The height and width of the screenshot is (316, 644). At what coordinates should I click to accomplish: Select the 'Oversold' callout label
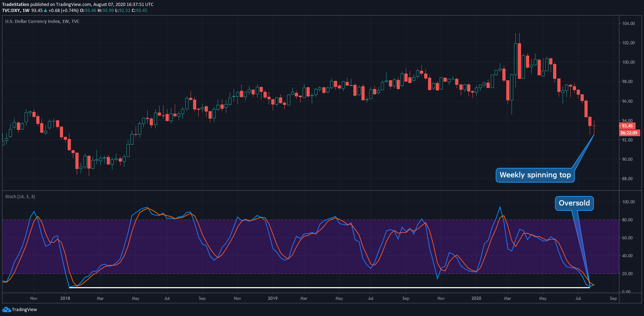[574, 203]
